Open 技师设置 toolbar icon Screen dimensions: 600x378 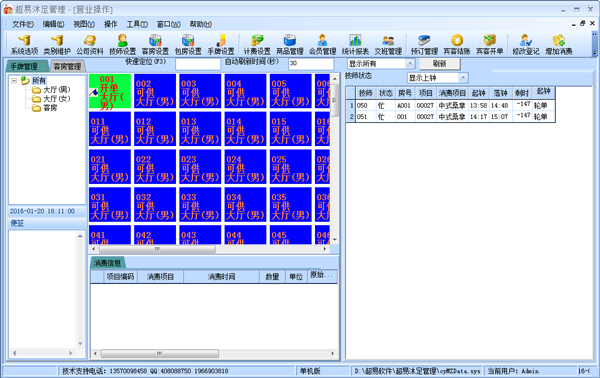click(x=122, y=45)
